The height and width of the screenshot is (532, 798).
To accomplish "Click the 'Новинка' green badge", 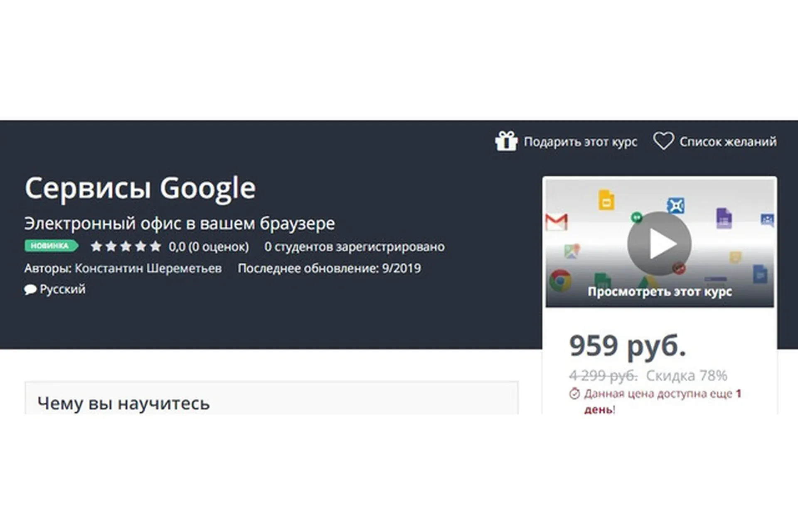I will [x=51, y=246].
